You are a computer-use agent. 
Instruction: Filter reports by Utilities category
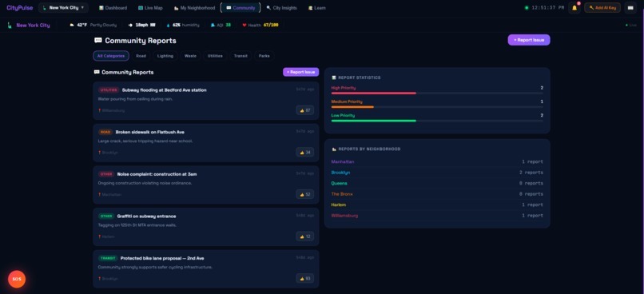[215, 56]
